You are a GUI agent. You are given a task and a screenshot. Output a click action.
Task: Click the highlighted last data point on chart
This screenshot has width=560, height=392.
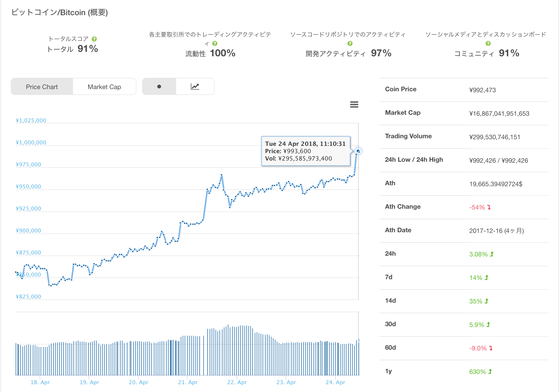point(358,151)
